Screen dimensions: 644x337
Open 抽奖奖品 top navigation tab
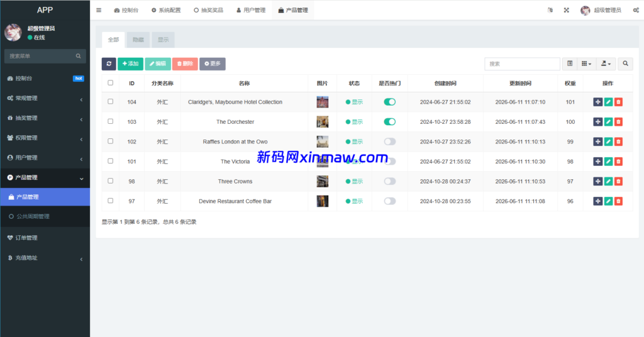(x=209, y=10)
